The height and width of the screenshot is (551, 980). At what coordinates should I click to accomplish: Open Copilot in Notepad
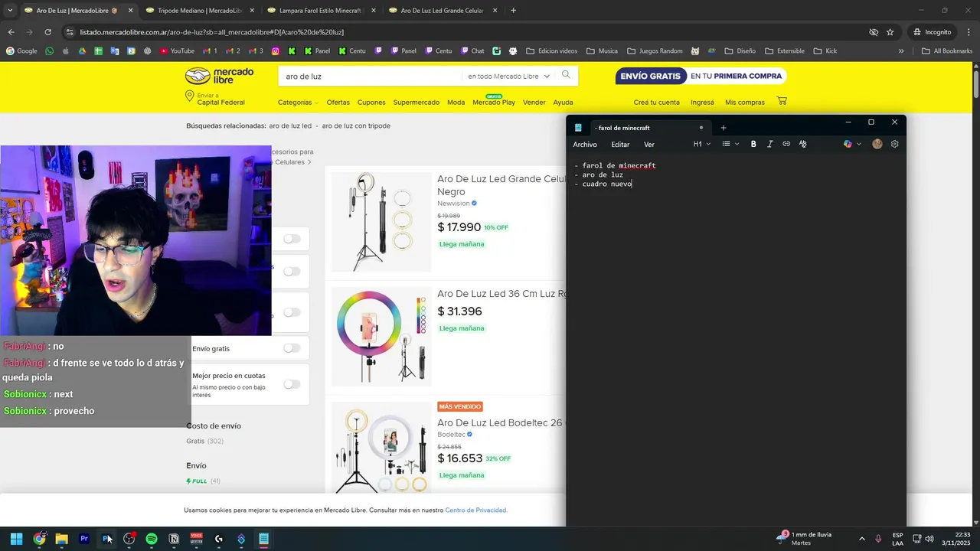pyautogui.click(x=848, y=144)
